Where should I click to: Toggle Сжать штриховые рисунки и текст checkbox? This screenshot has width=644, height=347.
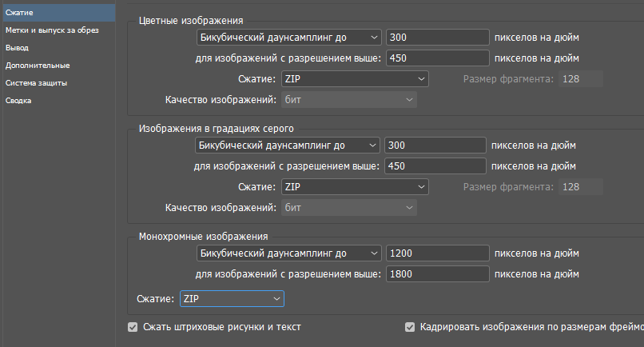(x=133, y=327)
